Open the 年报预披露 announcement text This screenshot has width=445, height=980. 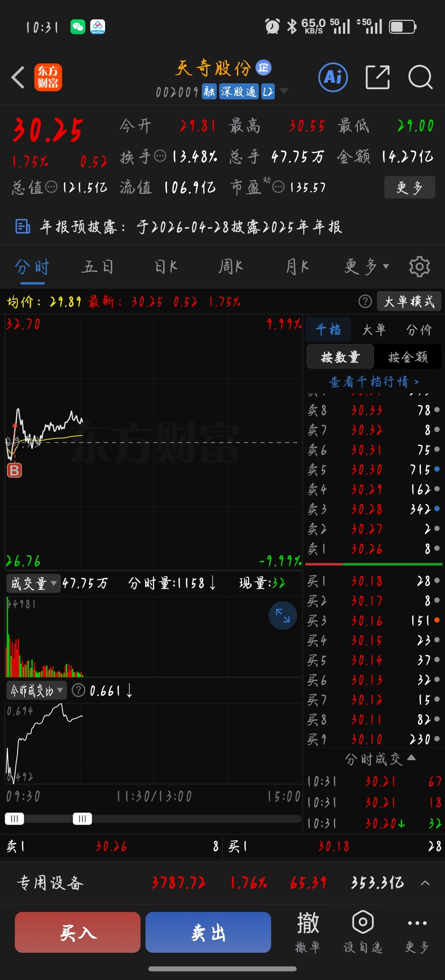click(x=190, y=226)
